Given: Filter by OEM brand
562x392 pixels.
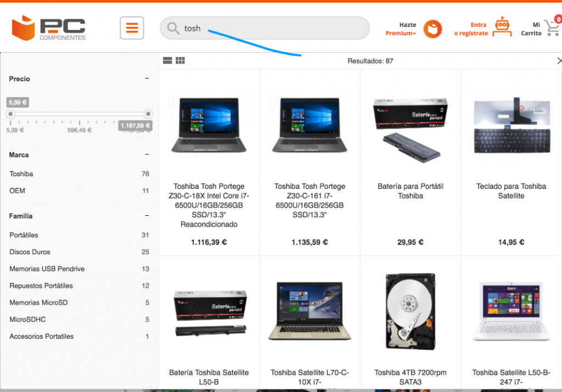Looking at the screenshot, I should pyautogui.click(x=79, y=191).
